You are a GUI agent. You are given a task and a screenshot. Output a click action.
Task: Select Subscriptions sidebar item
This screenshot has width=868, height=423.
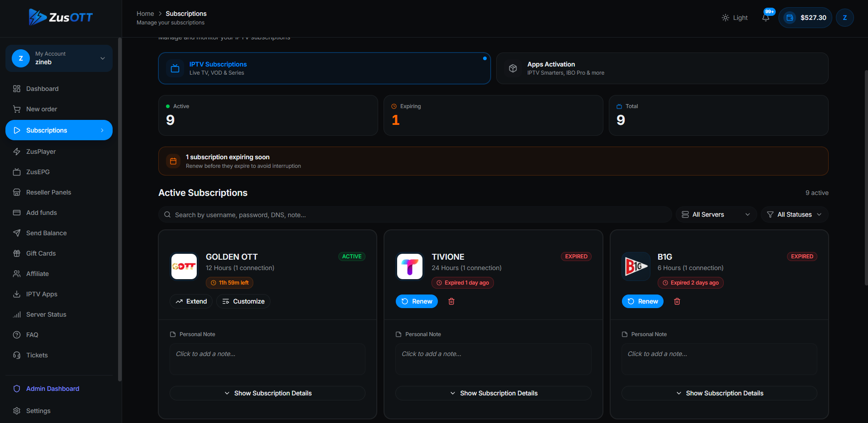pos(59,130)
